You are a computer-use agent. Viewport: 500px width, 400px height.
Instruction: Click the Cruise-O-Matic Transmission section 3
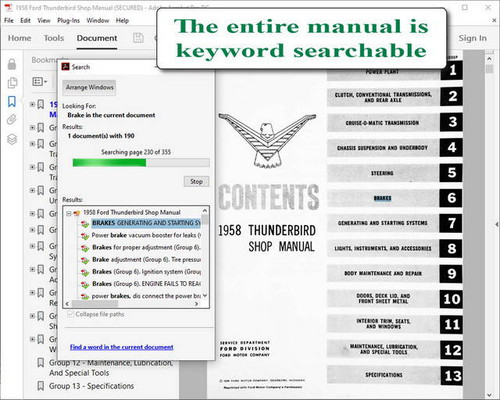coord(395,123)
